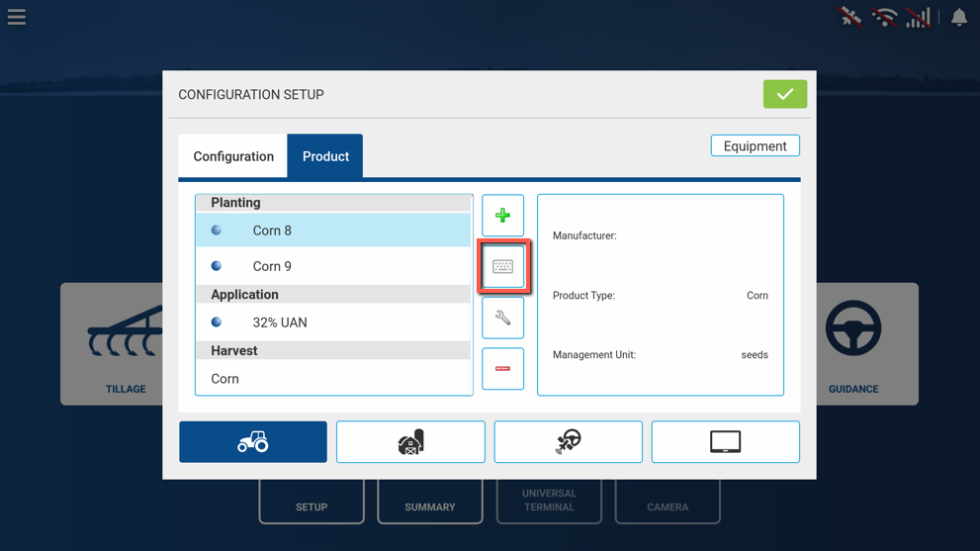Click the blue dot beside Corn 8

tap(217, 230)
